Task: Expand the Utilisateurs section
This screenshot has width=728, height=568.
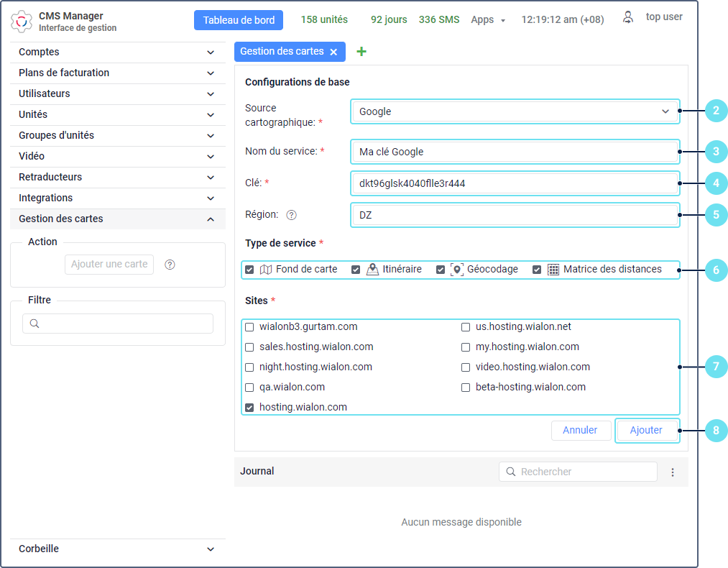Action: 117,94
